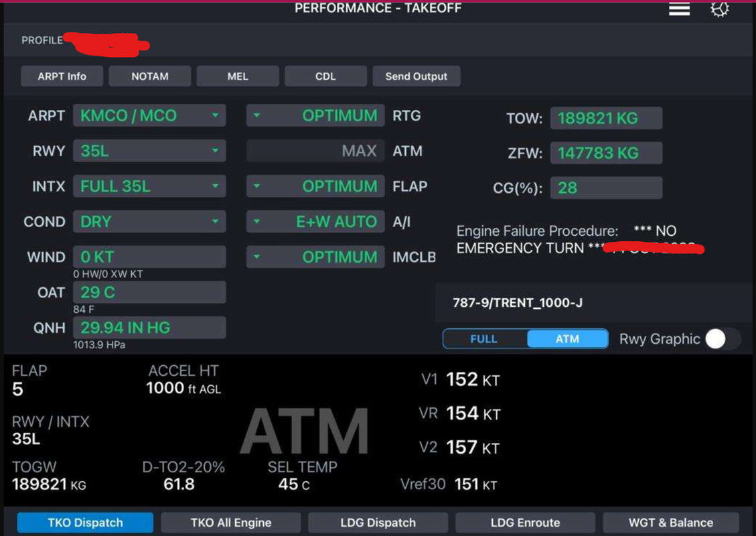Click the SEL TEMP 45 C value
This screenshot has width=756, height=536.
click(293, 484)
